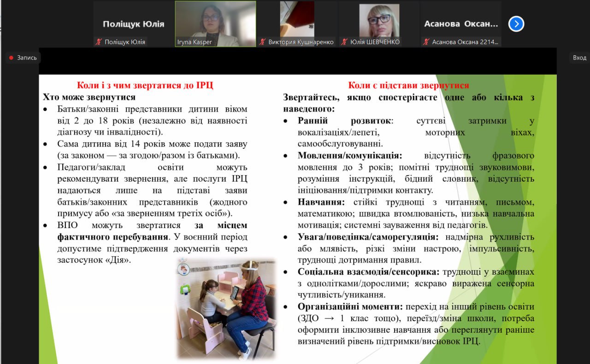Click the Iryna Kasper name label
Screen dimensions: 590x364
(194, 42)
